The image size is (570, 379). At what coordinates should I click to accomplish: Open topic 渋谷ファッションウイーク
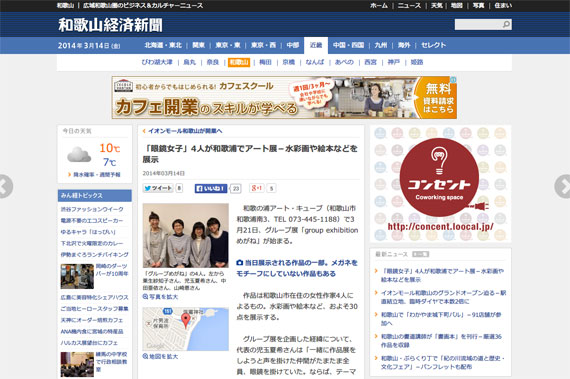point(92,209)
